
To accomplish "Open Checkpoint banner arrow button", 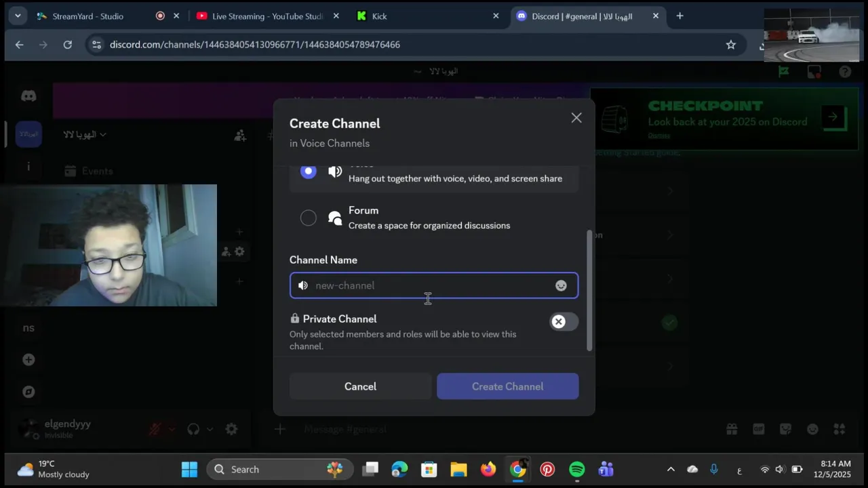I will [833, 117].
